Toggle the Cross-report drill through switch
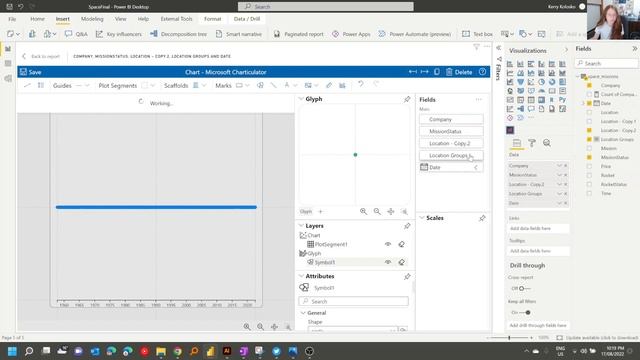This screenshot has width=640, height=360. coord(524,288)
